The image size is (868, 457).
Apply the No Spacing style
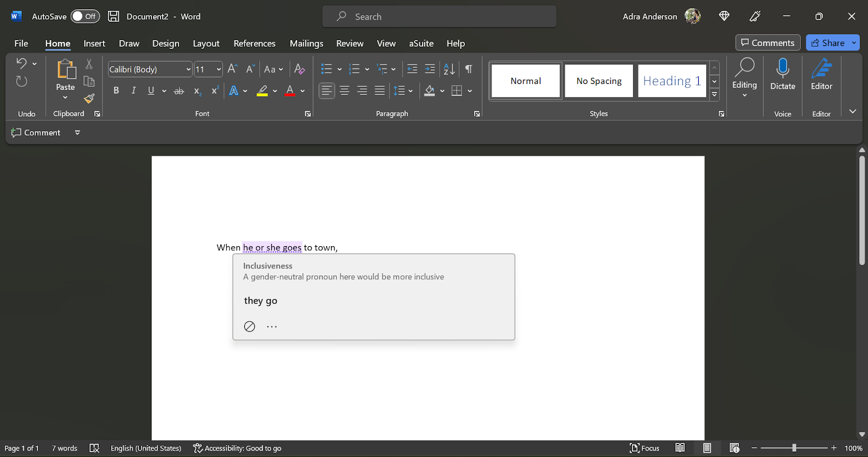[x=599, y=81]
